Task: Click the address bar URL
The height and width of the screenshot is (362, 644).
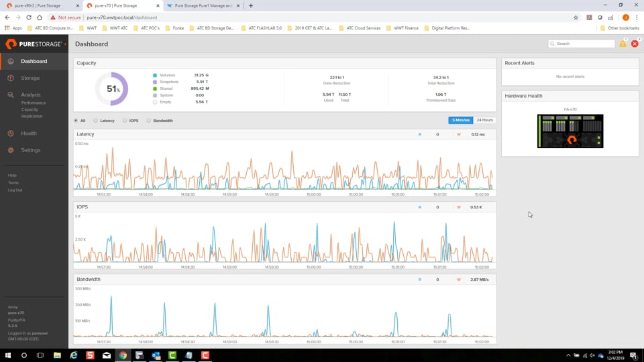Action: pyautogui.click(x=122, y=17)
